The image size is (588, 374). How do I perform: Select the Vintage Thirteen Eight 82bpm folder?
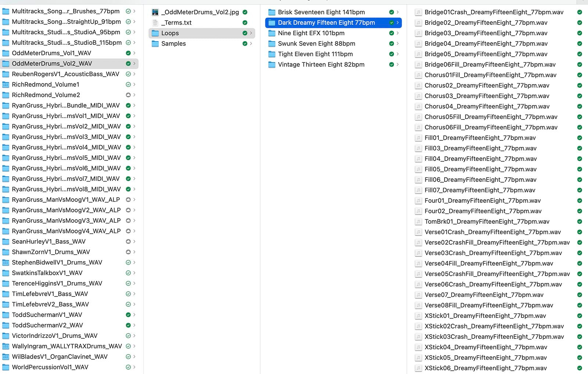tap(321, 65)
